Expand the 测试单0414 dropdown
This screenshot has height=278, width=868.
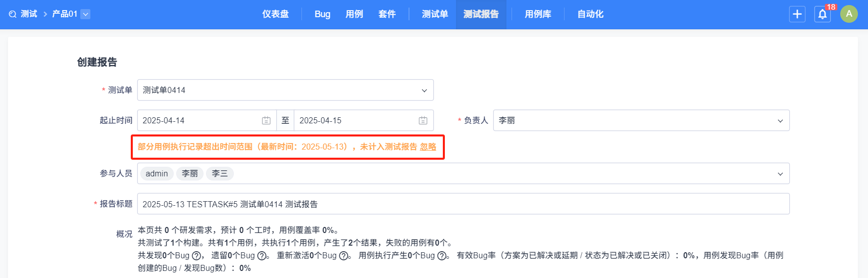click(285, 90)
